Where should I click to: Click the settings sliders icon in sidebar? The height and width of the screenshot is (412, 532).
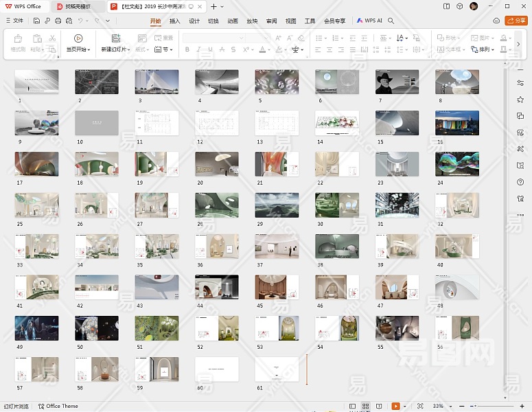[520, 82]
